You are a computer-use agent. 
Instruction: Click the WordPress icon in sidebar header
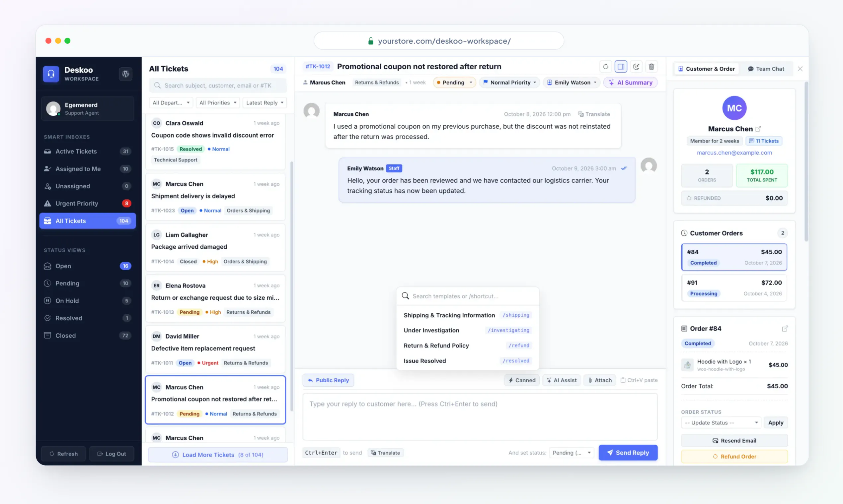tap(125, 74)
